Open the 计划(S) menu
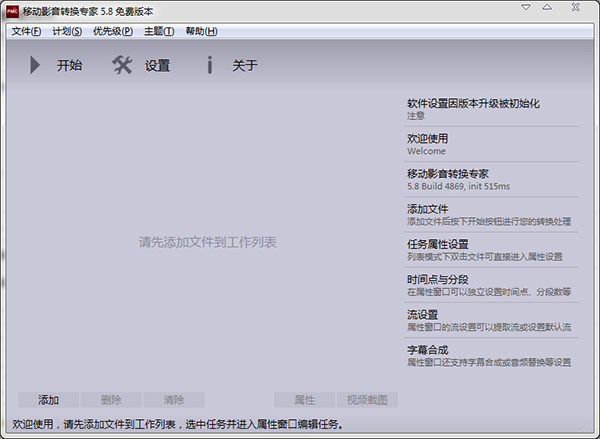600x439 pixels. 67,31
